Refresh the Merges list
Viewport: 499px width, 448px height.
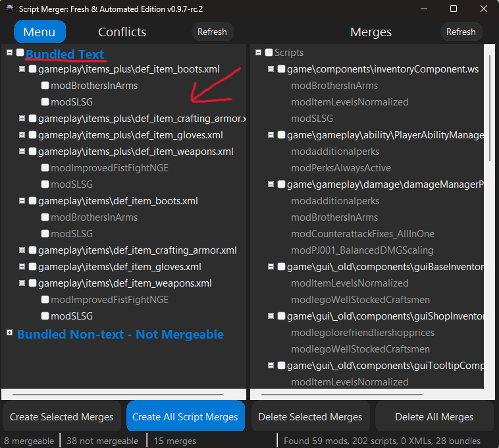click(461, 32)
